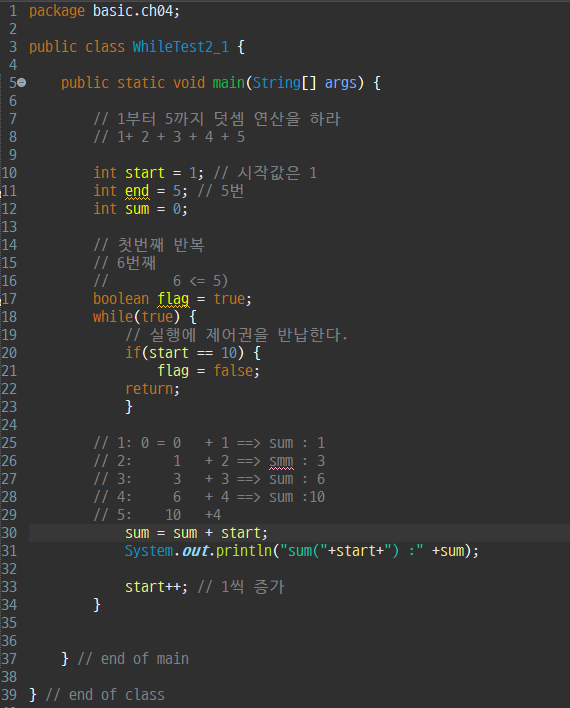Click the boolean keyword

(x=121, y=299)
